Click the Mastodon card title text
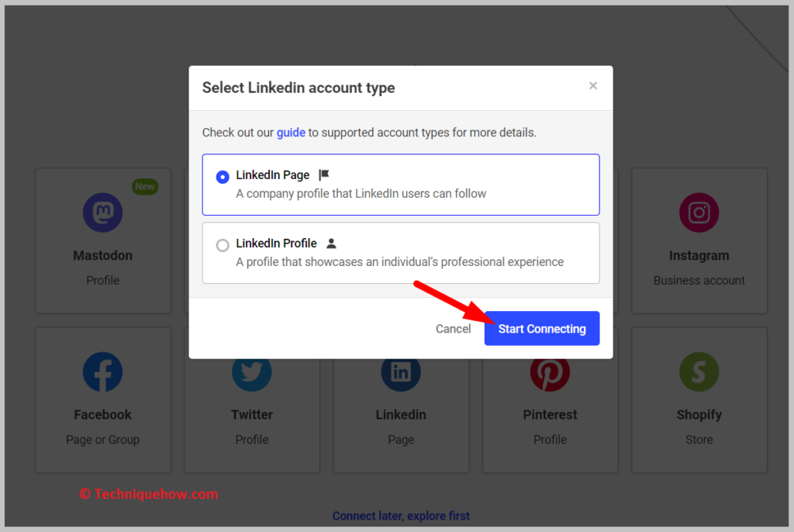The image size is (794, 532). click(x=103, y=255)
